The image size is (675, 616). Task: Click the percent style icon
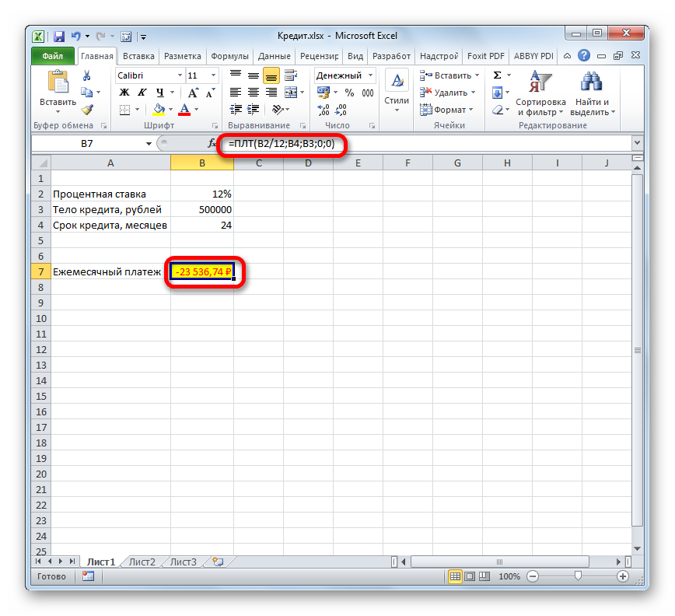tap(349, 93)
